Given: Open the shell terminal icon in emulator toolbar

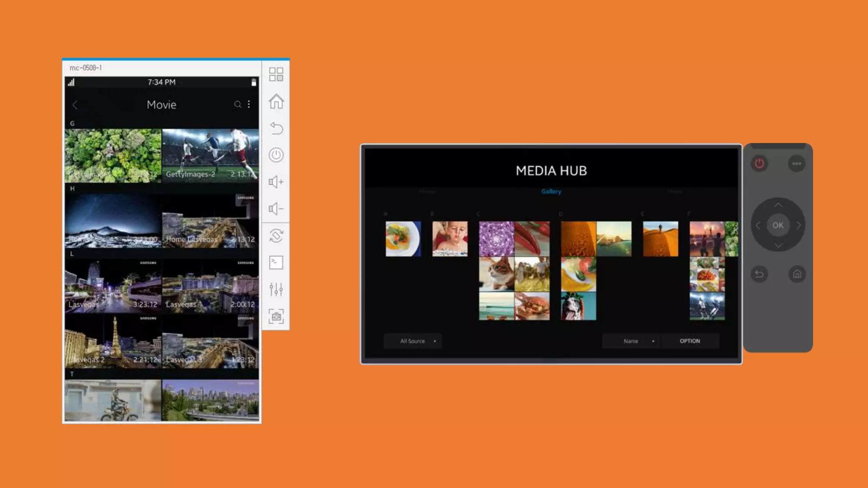Looking at the screenshot, I should point(276,262).
